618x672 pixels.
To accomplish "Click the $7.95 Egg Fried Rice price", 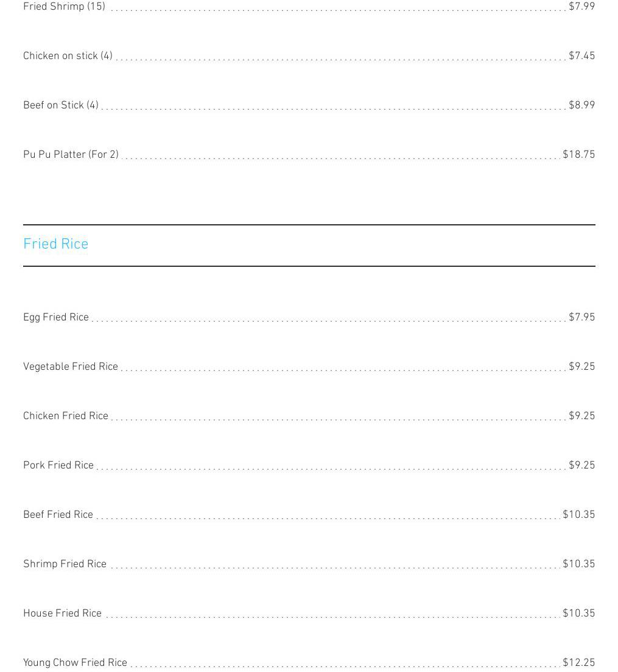I will (x=581, y=317).
